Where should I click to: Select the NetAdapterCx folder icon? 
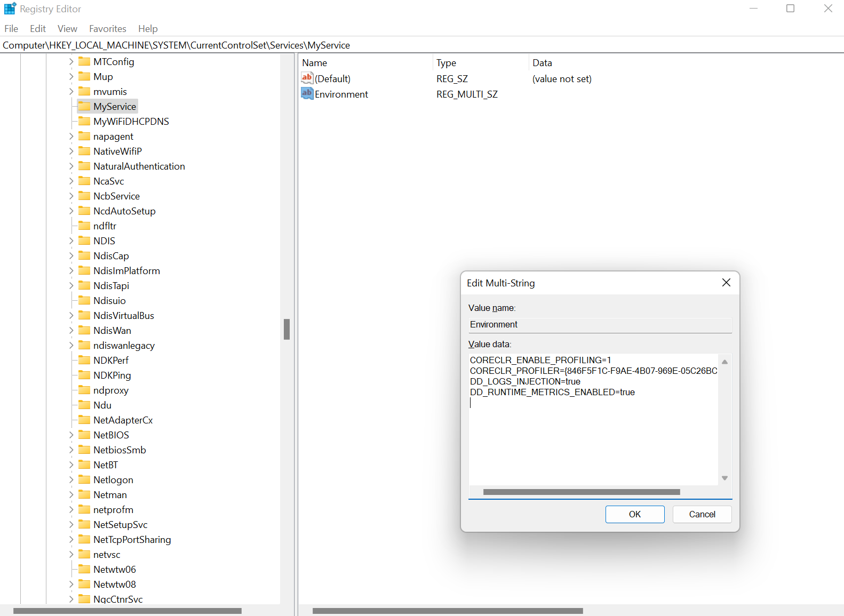(84, 420)
